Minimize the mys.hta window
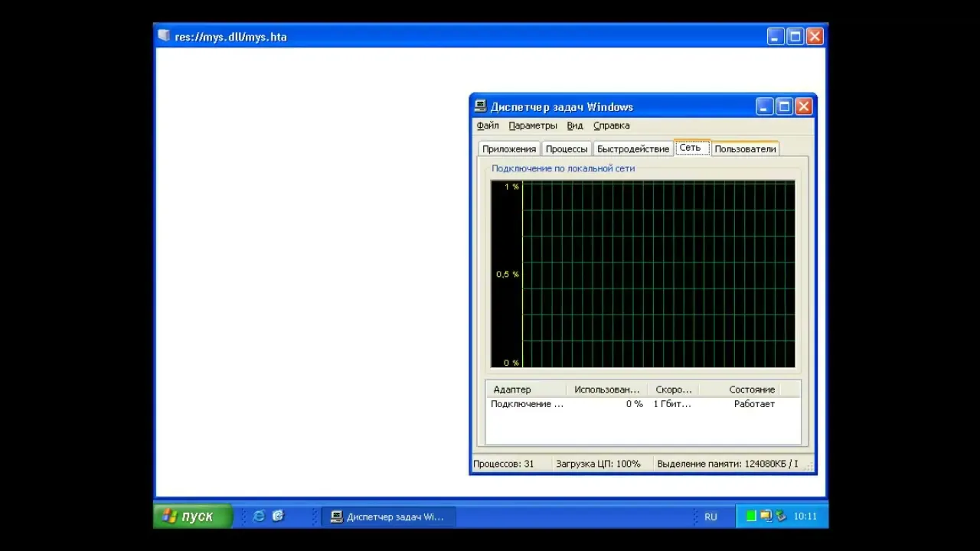The height and width of the screenshot is (551, 980). [776, 36]
